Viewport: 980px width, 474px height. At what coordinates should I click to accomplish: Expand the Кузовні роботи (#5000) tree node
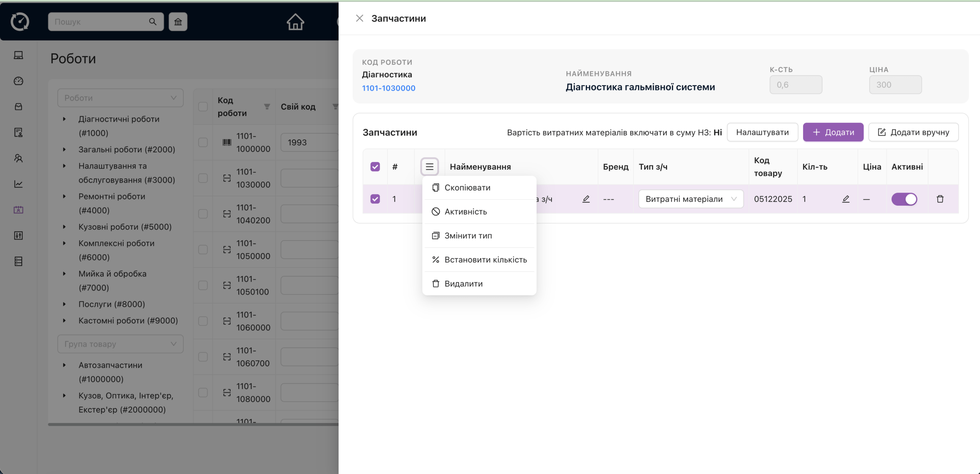coord(64,227)
